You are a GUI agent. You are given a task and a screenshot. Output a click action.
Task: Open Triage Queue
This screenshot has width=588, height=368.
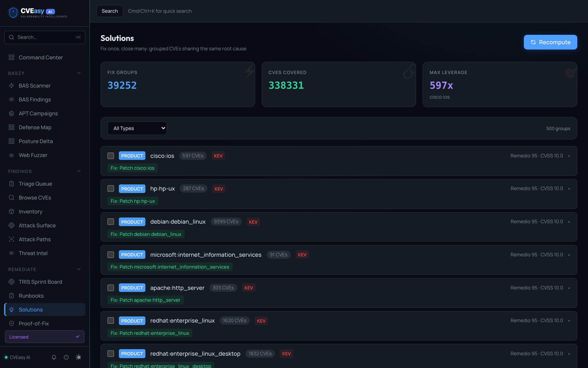[45, 184]
